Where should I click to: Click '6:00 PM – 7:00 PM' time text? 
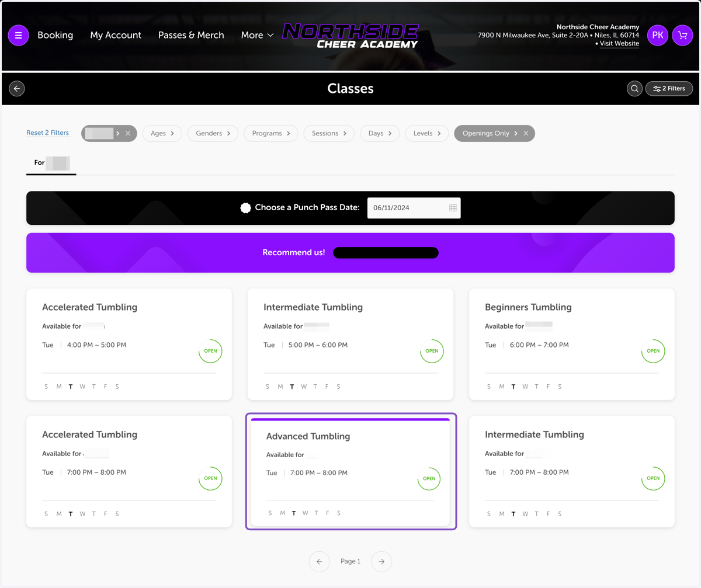[x=540, y=345]
